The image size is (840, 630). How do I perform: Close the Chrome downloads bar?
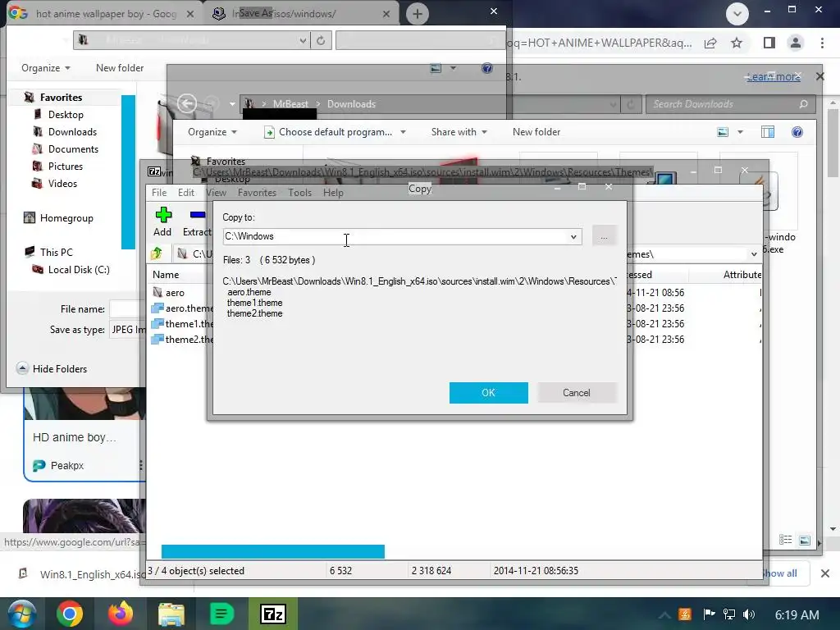click(825, 573)
